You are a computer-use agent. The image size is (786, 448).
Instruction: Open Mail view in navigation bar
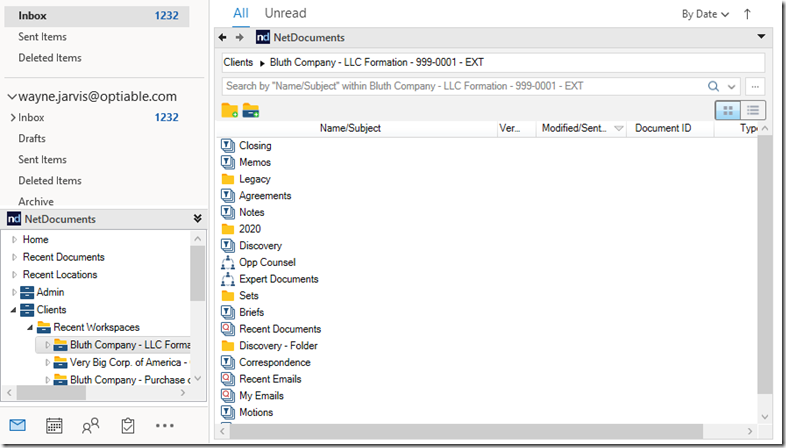(18, 425)
